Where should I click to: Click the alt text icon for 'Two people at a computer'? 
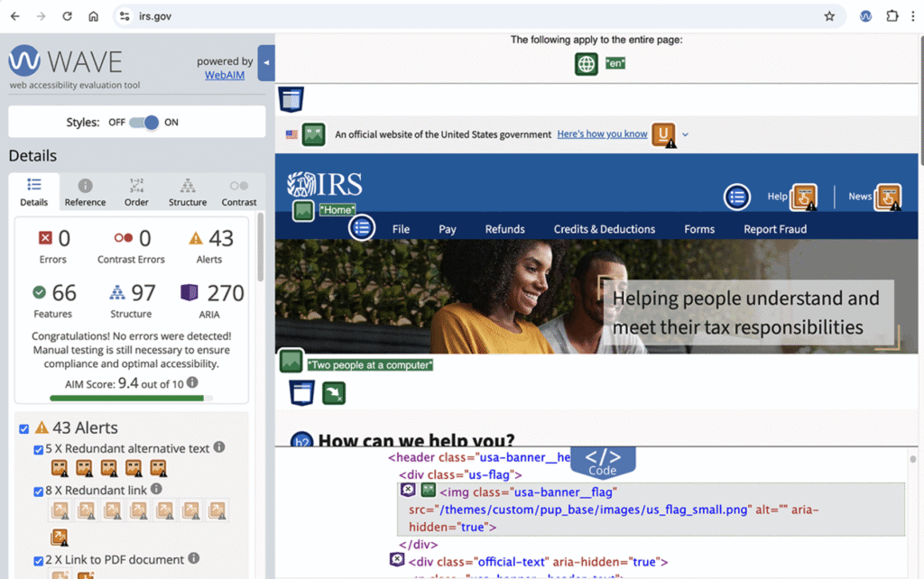click(291, 362)
